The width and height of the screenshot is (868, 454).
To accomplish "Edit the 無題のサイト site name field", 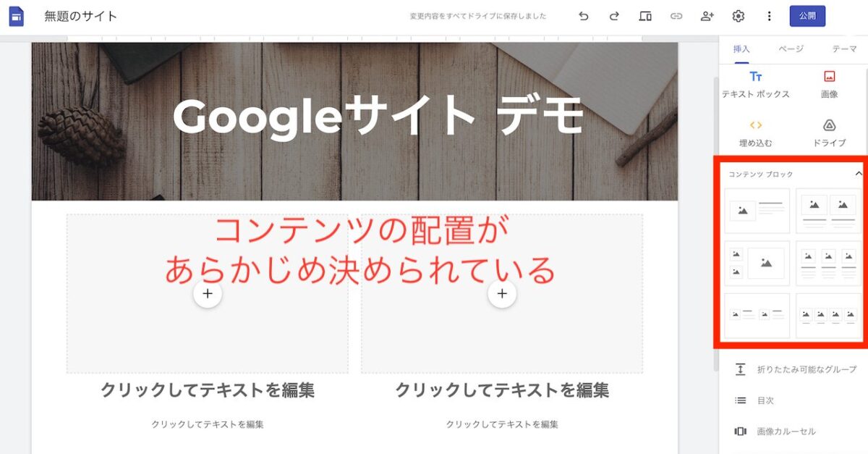I will (x=80, y=16).
